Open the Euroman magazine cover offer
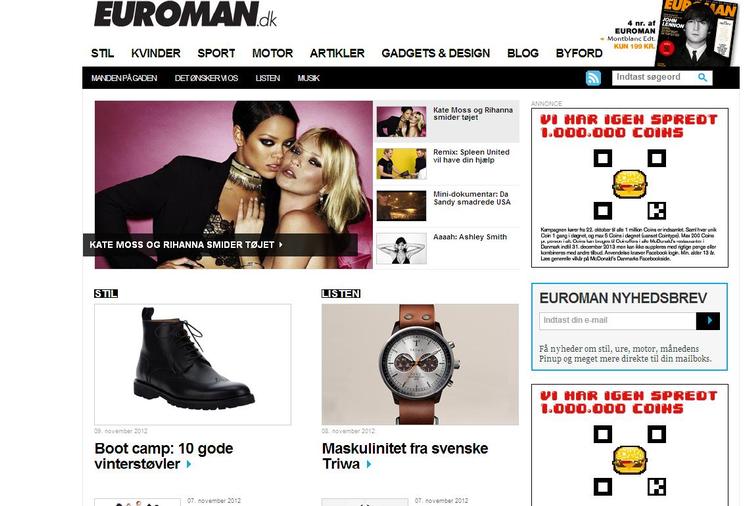This screenshot has height=506, width=750. tap(697, 33)
